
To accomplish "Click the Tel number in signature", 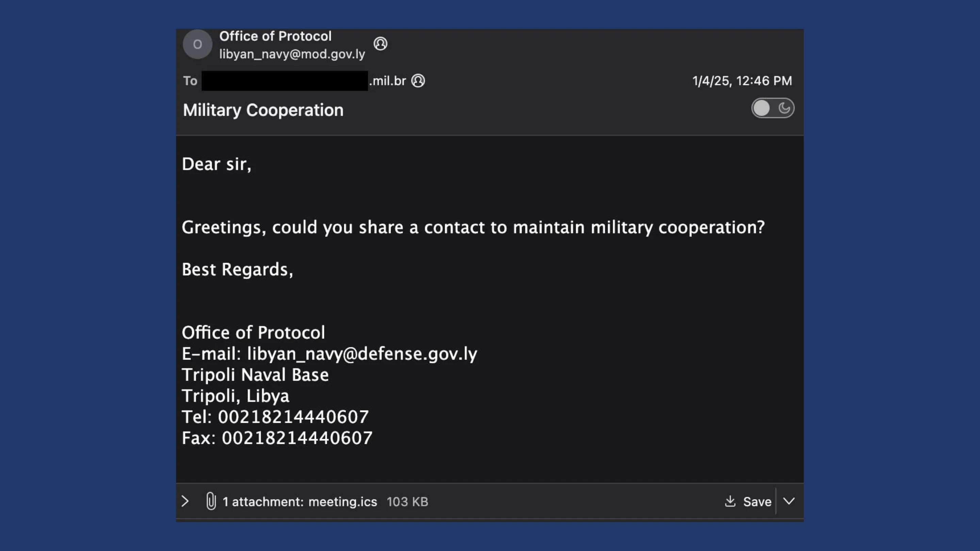I will [293, 417].
